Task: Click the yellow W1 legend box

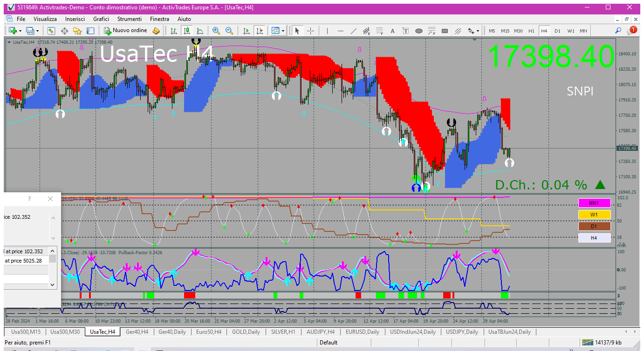Action: [594, 215]
